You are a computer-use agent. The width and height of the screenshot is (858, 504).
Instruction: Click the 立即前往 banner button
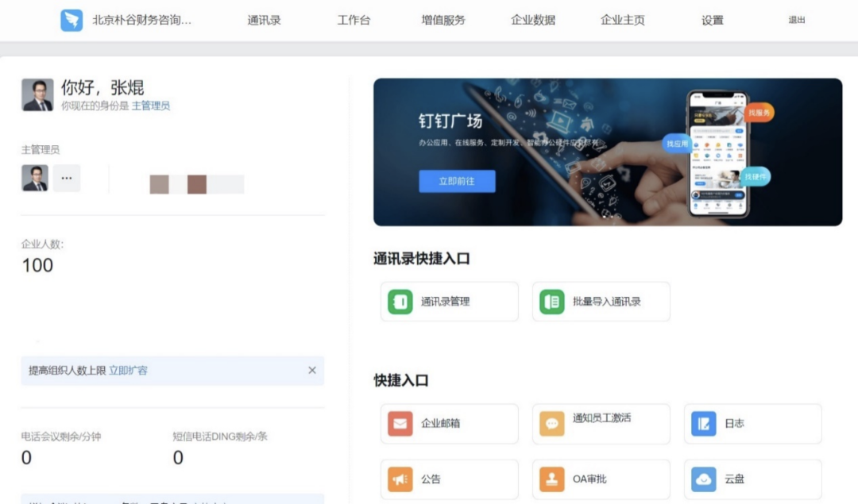tap(458, 181)
